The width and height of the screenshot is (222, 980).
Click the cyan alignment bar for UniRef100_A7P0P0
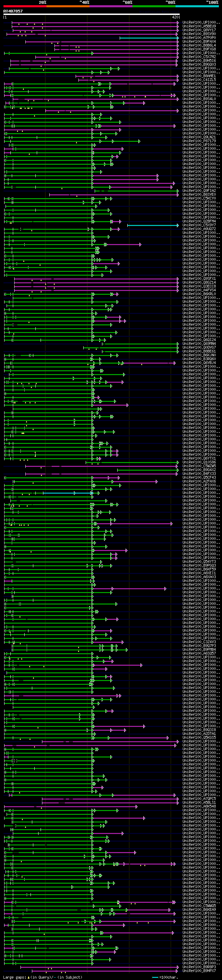pyautogui.click(x=149, y=38)
